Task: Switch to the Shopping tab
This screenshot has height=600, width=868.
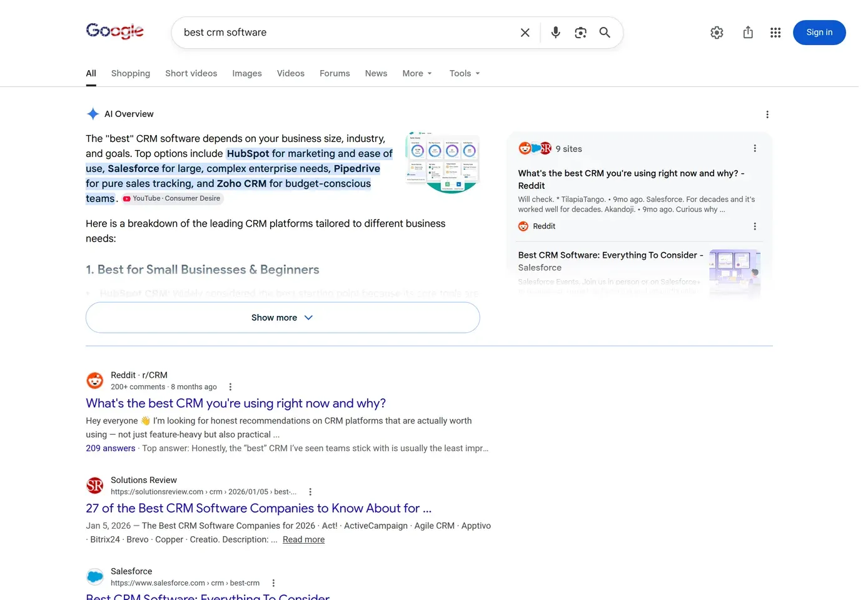Action: coord(131,73)
